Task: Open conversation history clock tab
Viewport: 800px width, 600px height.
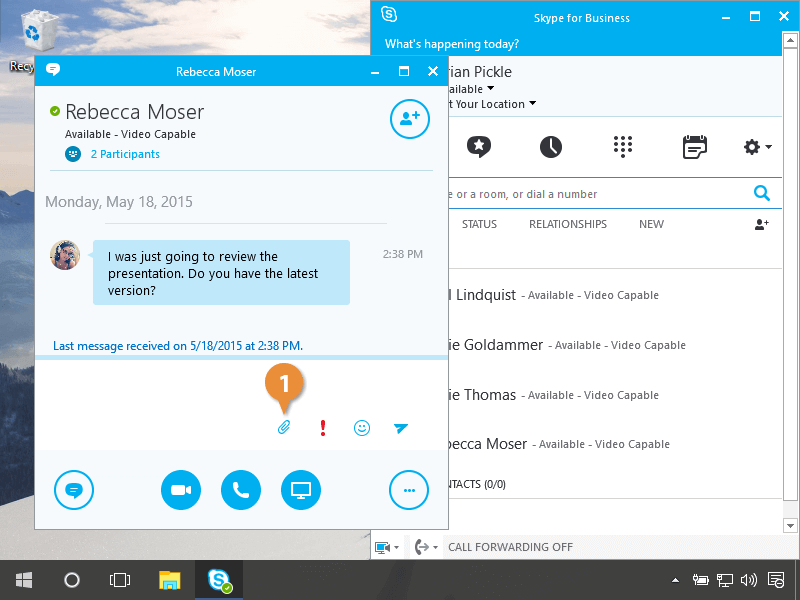Action: tap(551, 147)
